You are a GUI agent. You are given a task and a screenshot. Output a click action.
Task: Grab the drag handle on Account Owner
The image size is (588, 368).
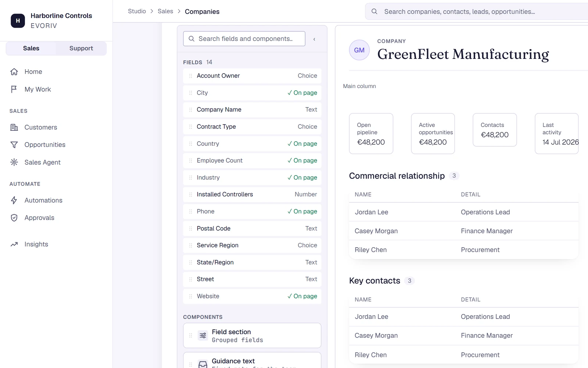[190, 76]
